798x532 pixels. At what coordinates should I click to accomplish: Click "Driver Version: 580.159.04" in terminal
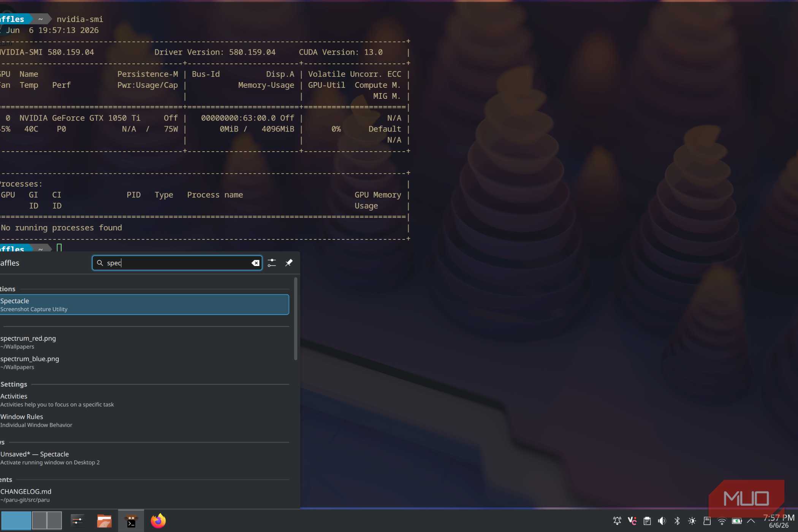click(215, 52)
